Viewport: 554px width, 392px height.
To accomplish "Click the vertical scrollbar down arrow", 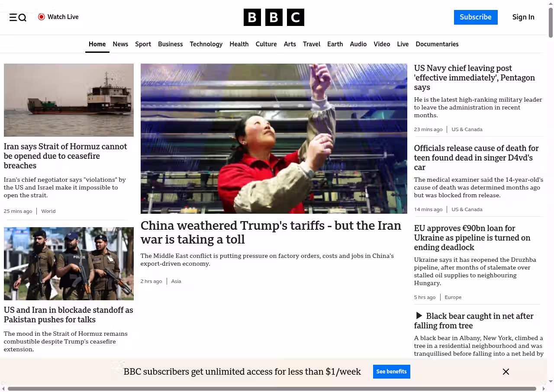I will pos(551,381).
